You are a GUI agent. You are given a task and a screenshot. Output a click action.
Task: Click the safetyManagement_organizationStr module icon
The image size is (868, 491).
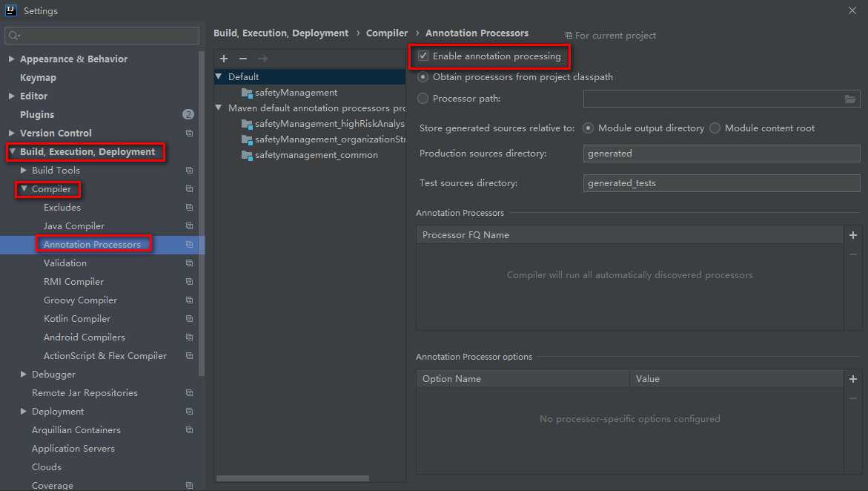[x=247, y=139]
